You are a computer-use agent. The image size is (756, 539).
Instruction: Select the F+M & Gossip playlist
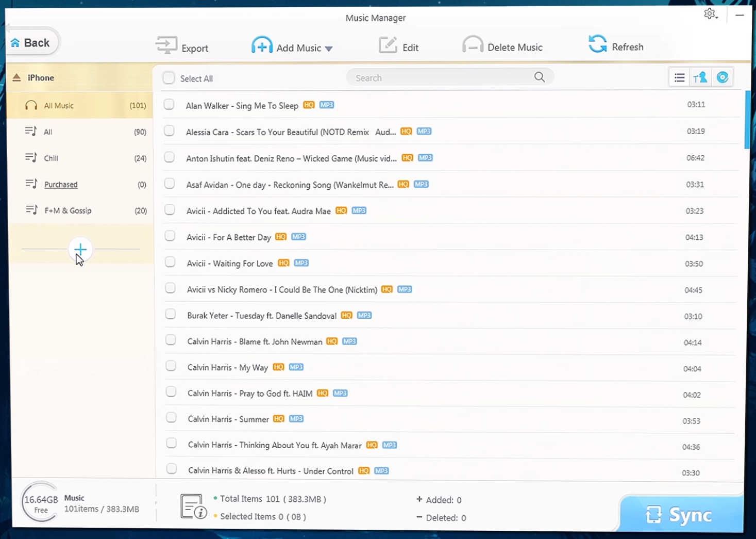point(68,210)
